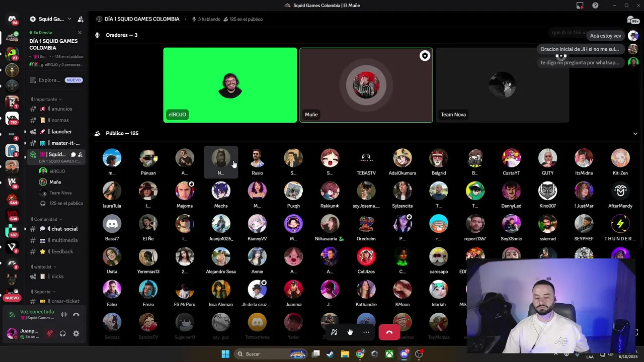Click the server icon with 27 badge
This screenshot has height=362, width=644.
tap(12, 53)
